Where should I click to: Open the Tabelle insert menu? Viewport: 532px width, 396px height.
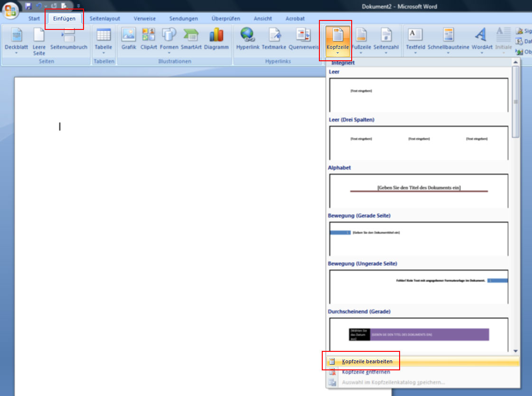(x=103, y=41)
